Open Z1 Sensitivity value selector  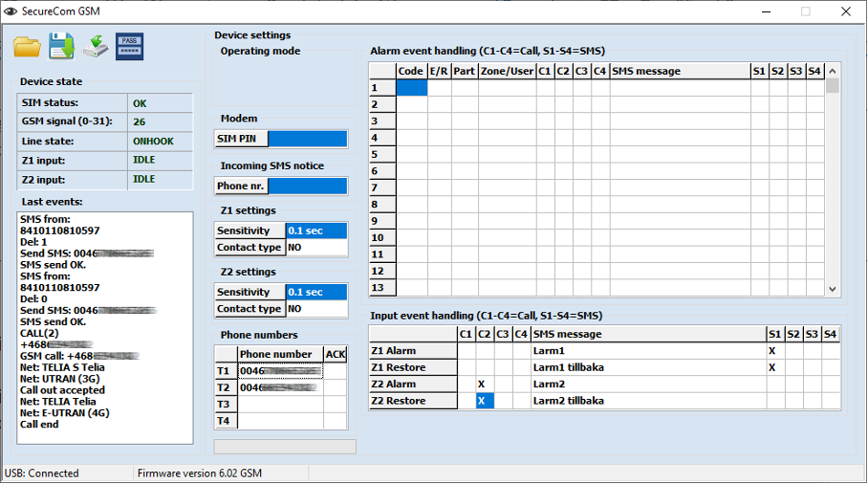click(316, 231)
